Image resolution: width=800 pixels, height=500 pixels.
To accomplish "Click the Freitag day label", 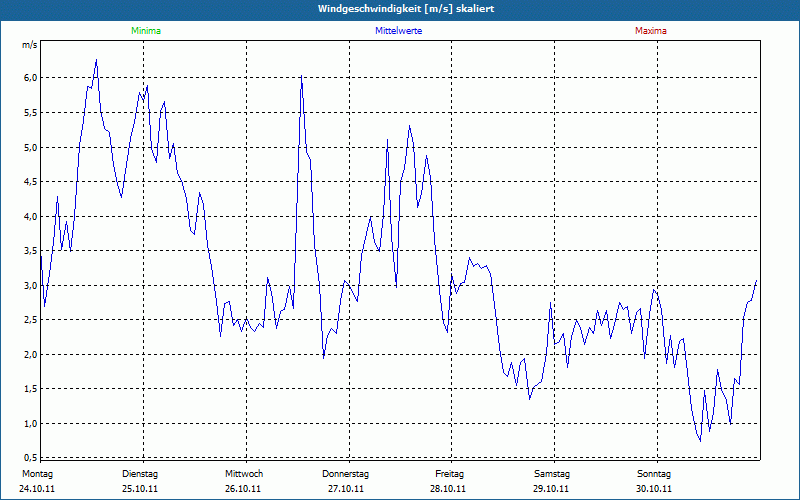I will (x=449, y=474).
